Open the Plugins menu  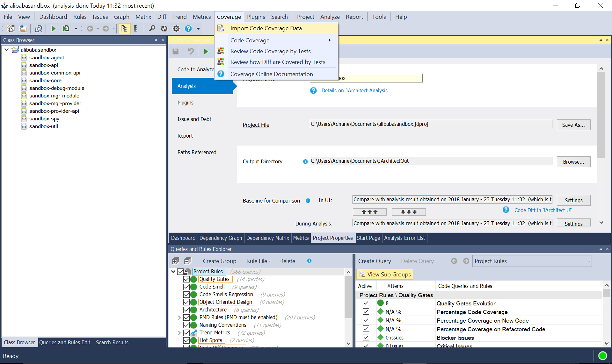256,17
